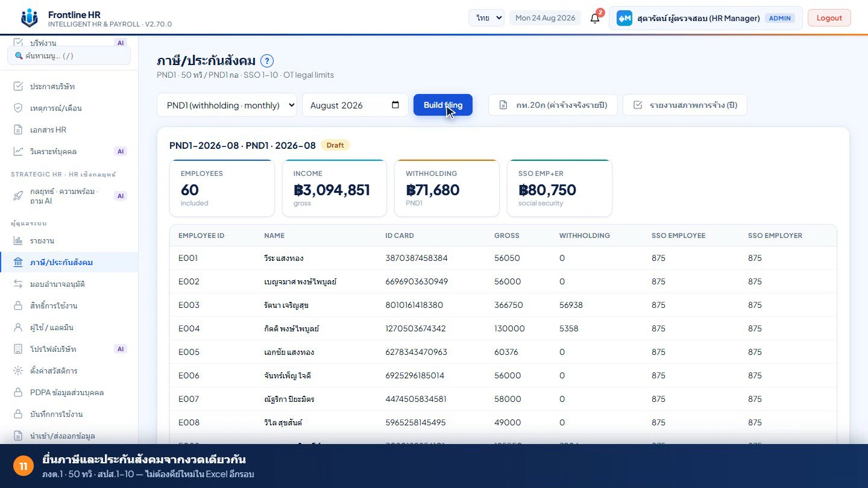Click the menu search field

pos(69,55)
